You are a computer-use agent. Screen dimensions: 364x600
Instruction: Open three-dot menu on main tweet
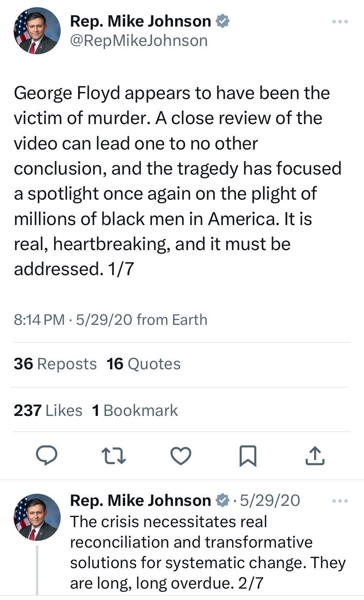click(x=340, y=22)
